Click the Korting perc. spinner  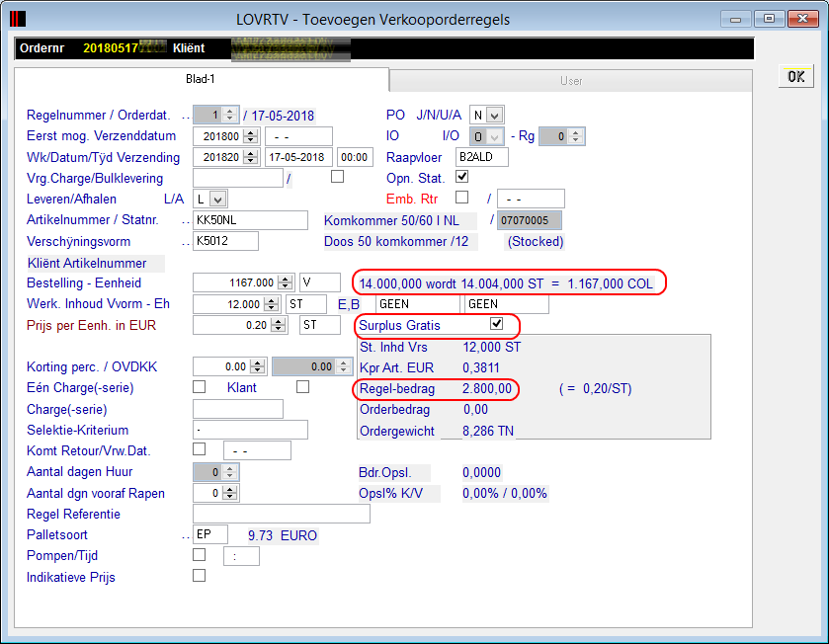coord(258,366)
